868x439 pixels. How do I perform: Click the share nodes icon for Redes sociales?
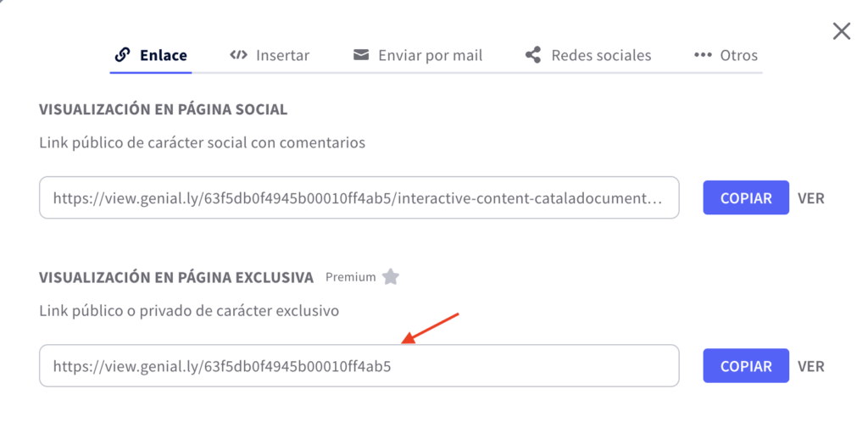(532, 55)
